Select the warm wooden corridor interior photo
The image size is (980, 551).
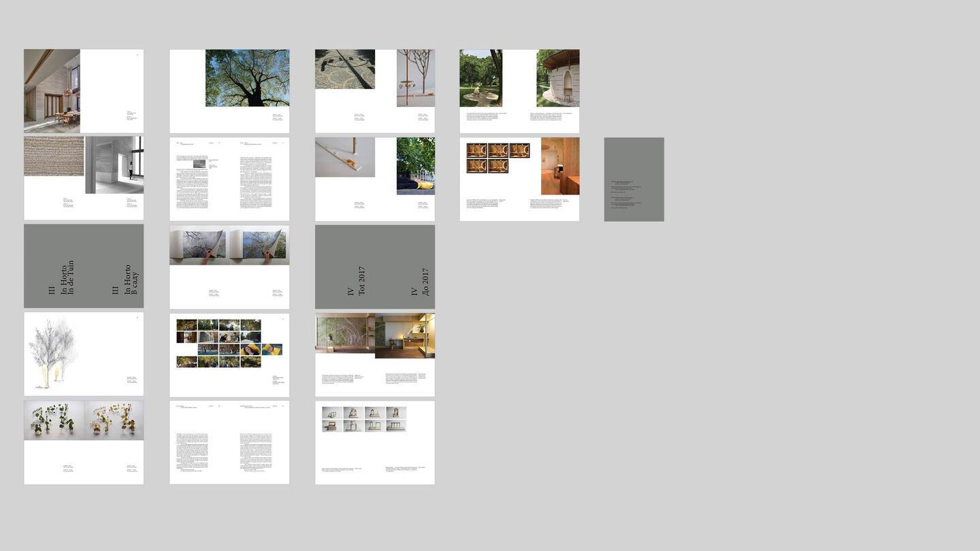pyautogui.click(x=561, y=166)
